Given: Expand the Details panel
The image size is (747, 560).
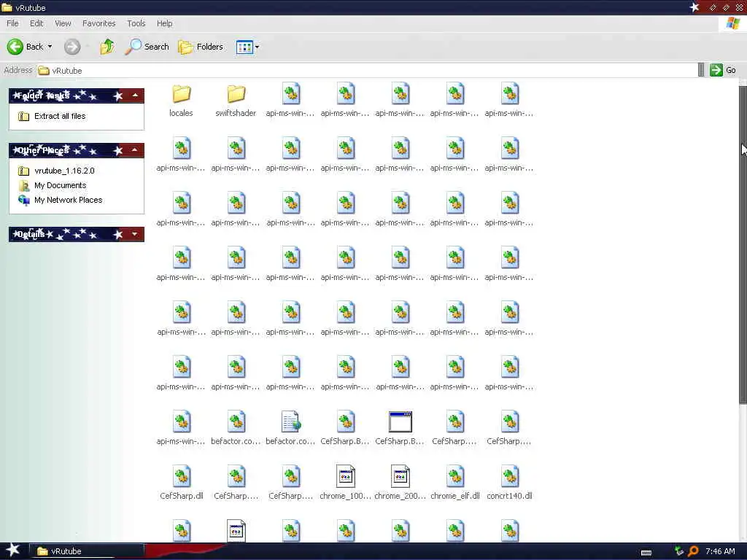Looking at the screenshot, I should click(x=135, y=234).
